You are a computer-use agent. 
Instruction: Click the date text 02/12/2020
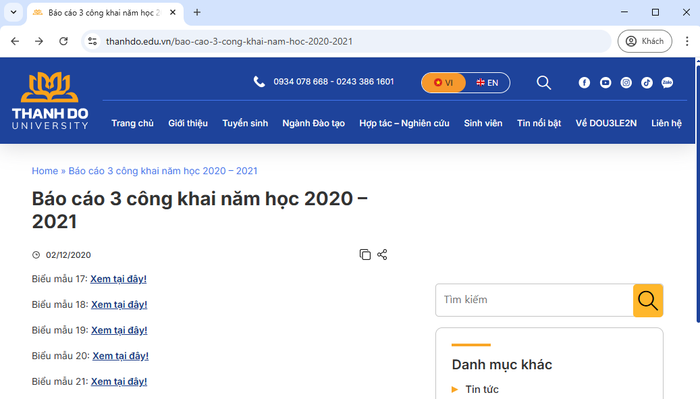tap(68, 255)
